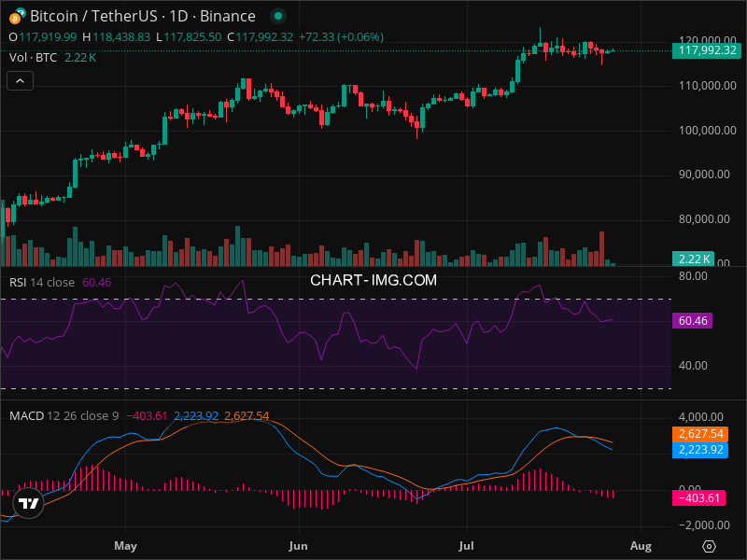Click the Jun label on time axis
747x560 pixels.
298,546
